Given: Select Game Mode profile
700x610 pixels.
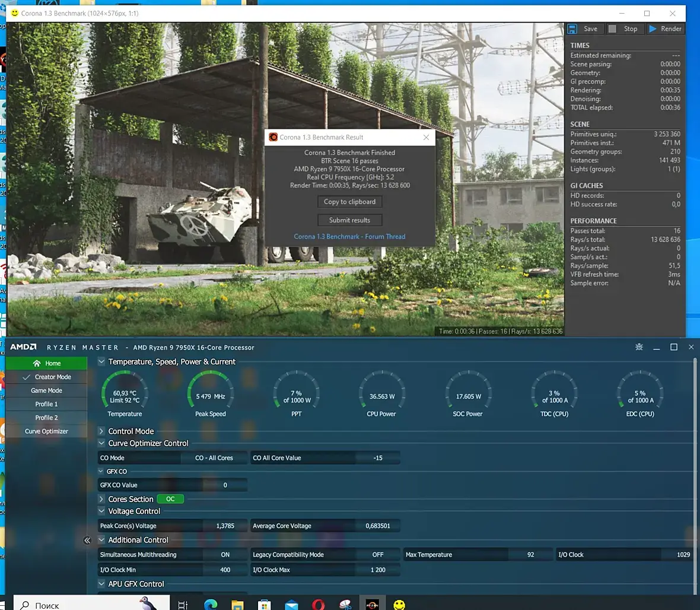Looking at the screenshot, I should tap(46, 390).
